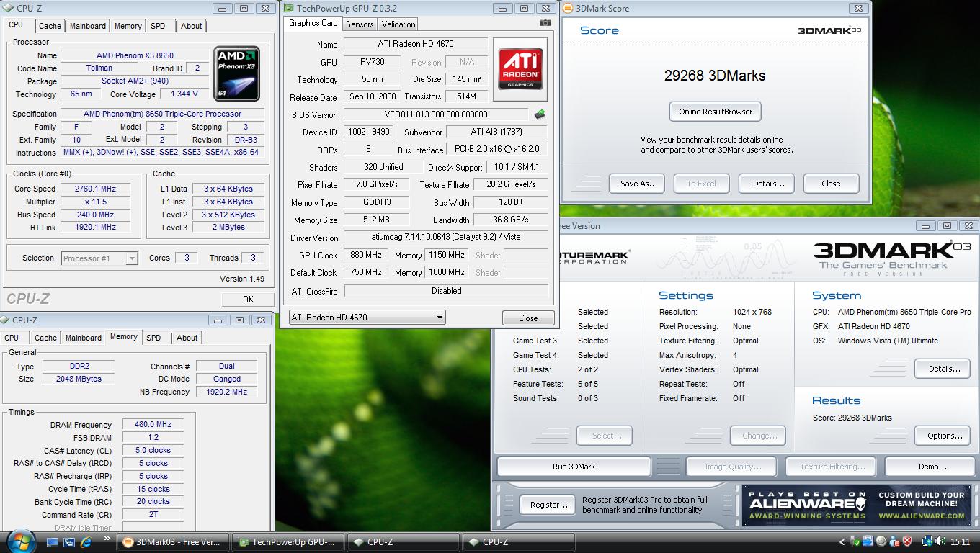The width and height of the screenshot is (980, 553).
Task: Click the AMD Phenom X3 logo in CPU-Z
Action: click(237, 74)
